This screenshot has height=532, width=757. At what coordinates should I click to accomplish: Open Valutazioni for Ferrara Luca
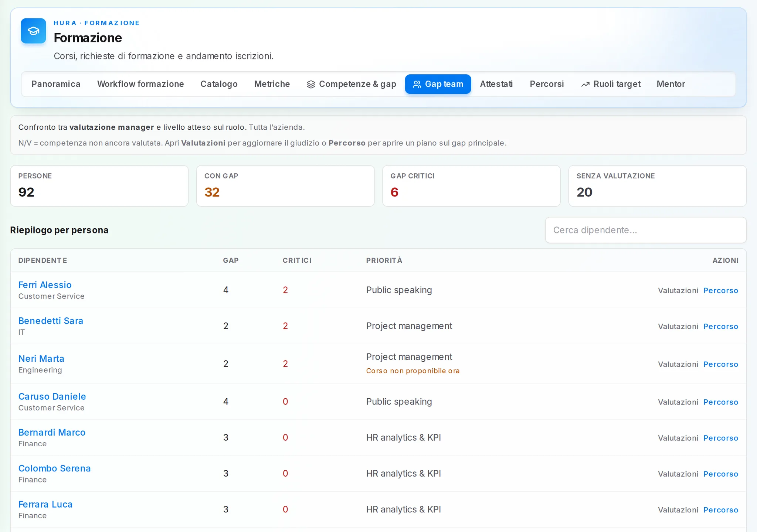click(678, 510)
